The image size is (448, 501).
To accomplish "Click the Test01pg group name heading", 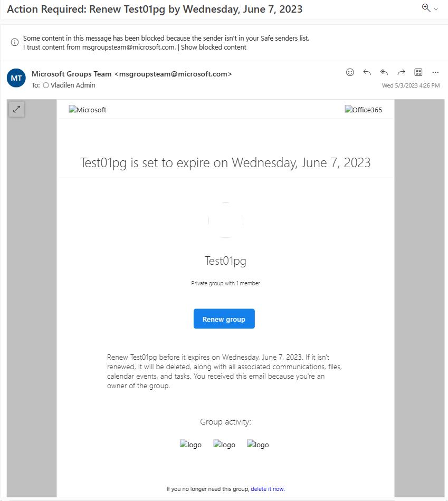I will [225, 261].
